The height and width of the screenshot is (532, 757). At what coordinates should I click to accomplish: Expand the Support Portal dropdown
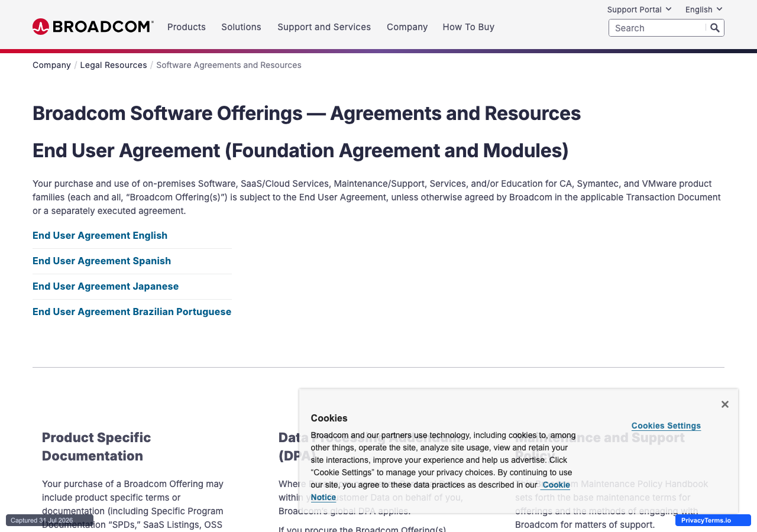[x=639, y=9]
